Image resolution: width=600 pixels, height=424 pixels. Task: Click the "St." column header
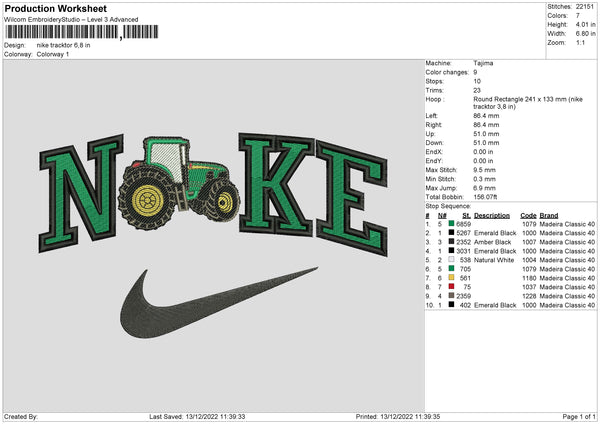(466, 215)
